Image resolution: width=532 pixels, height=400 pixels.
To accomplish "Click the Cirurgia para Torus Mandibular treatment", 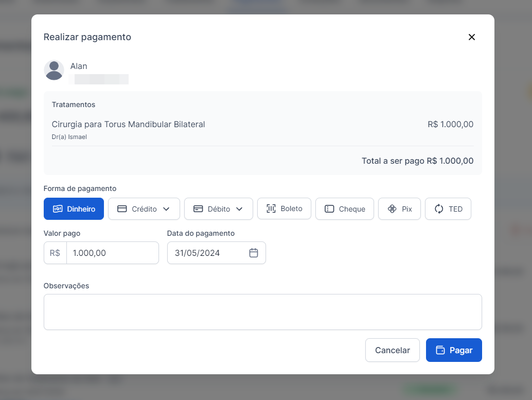I will 129,125.
